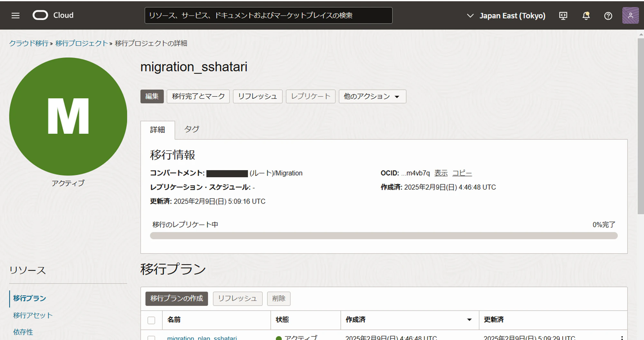Click the replication progress bar
Viewport: 644px width, 340px height.
[384, 235]
